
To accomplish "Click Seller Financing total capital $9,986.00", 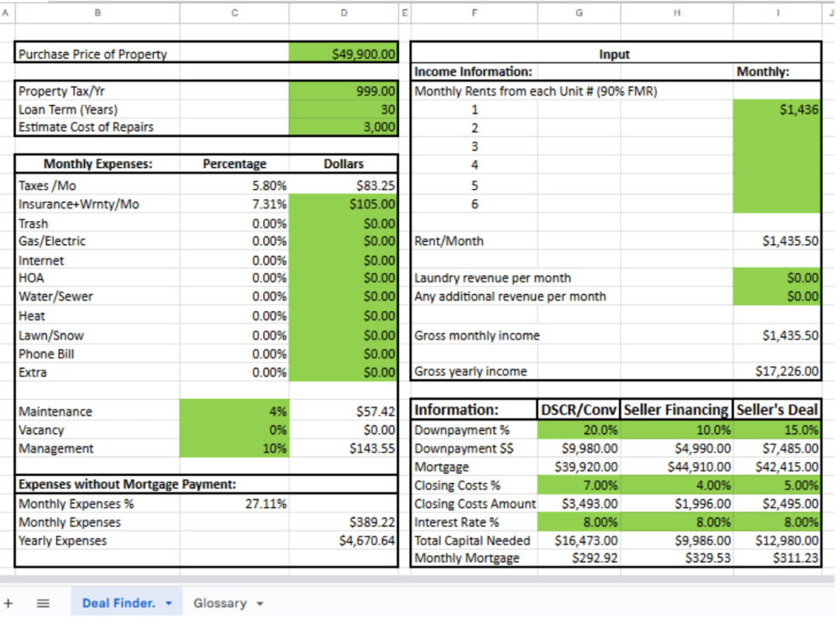I will [676, 540].
